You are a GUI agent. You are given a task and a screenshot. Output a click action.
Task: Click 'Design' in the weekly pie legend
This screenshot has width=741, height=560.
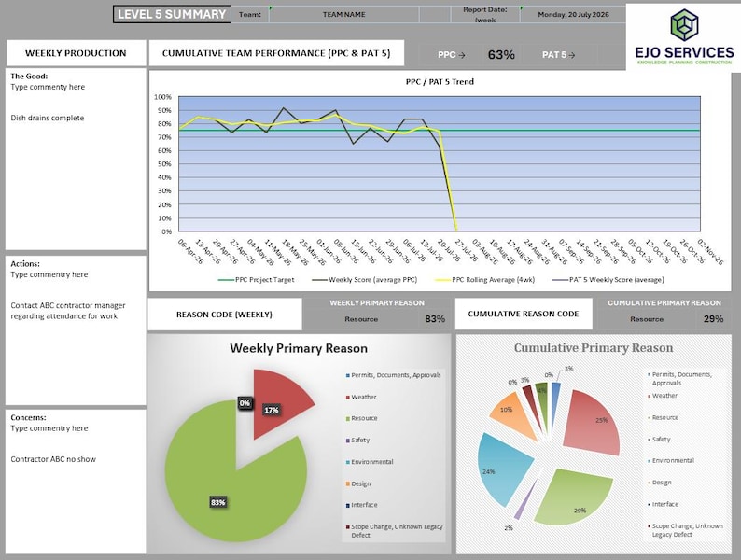coord(358,483)
